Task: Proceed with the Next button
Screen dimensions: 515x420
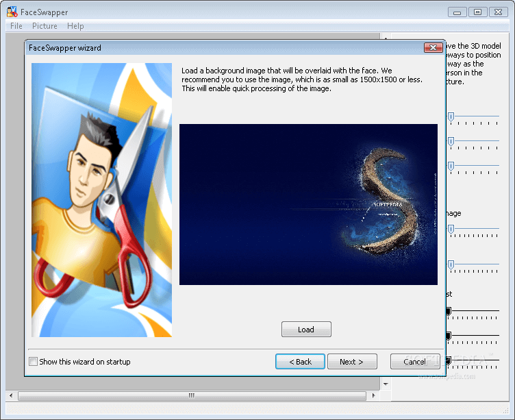Action: click(351, 362)
